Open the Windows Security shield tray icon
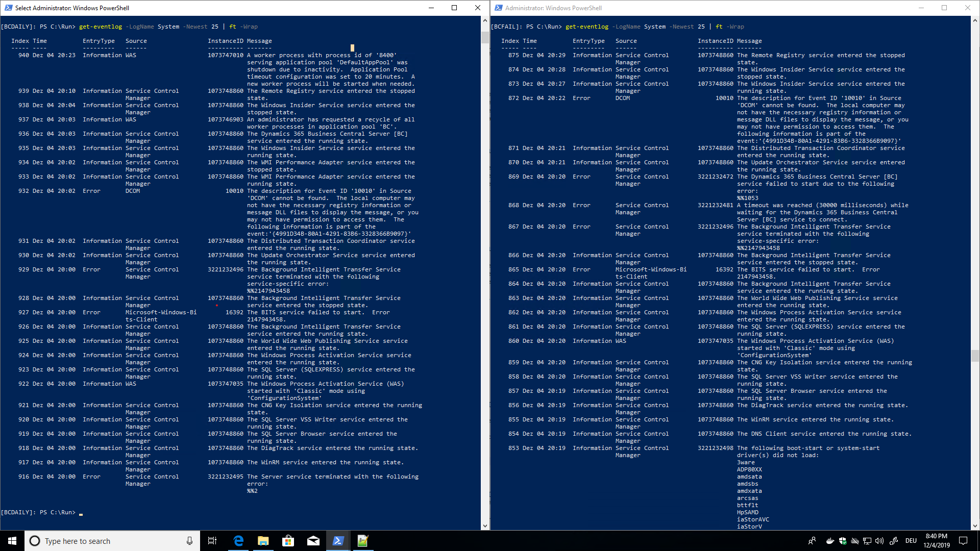The image size is (980, 551). coord(843,541)
